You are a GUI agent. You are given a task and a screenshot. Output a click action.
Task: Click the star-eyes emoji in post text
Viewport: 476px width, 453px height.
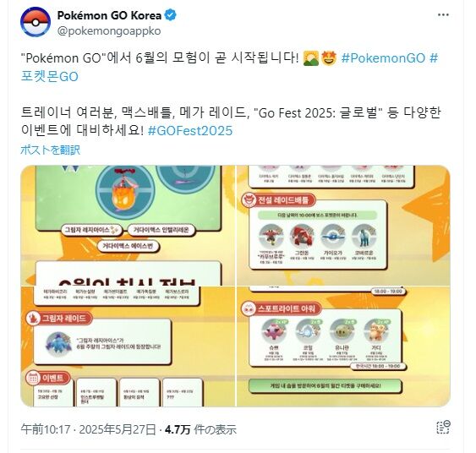pyautogui.click(x=329, y=58)
